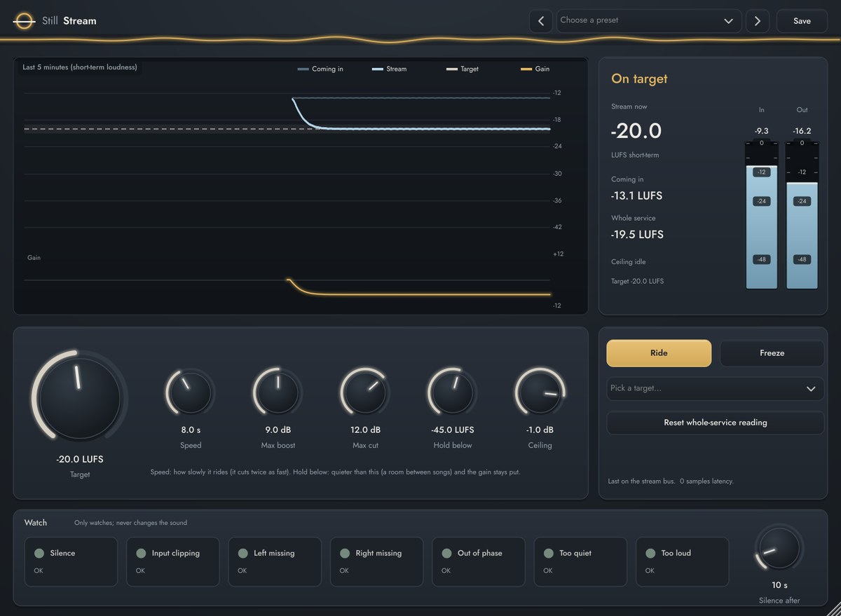The width and height of the screenshot is (841, 616).
Task: Open the Choose a preset dropdown
Action: pos(649,21)
